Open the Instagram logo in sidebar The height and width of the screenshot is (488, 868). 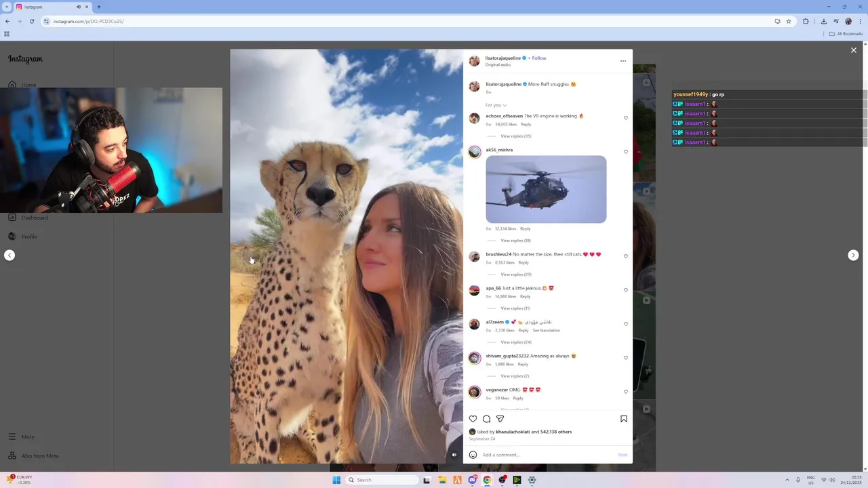pos(25,59)
